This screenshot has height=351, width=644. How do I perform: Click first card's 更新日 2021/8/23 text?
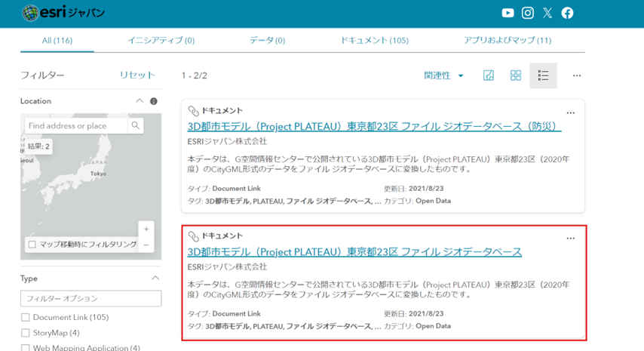pyautogui.click(x=413, y=188)
